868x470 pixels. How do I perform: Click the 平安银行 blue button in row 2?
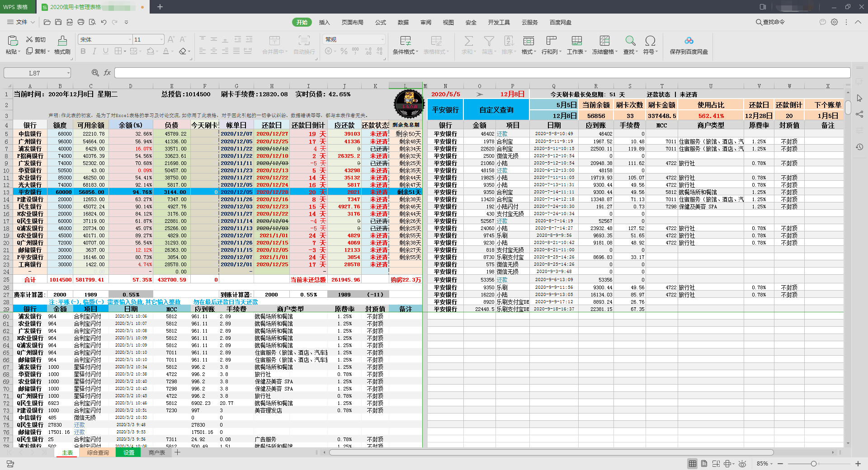[445, 110]
